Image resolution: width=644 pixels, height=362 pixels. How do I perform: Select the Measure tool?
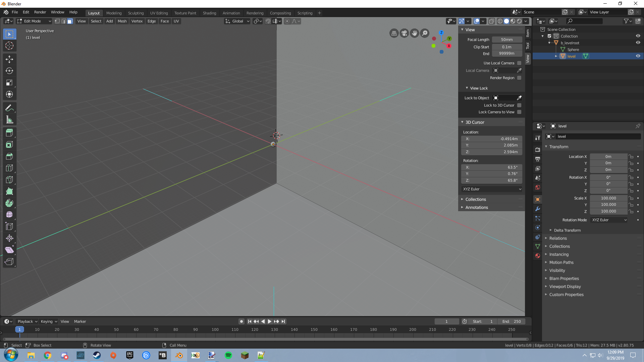coord(9,120)
